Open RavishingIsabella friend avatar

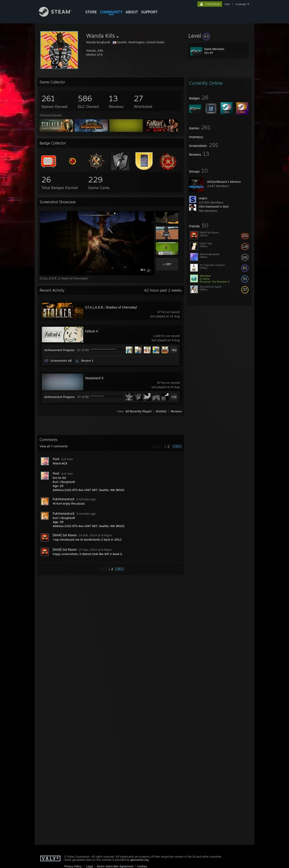click(x=194, y=256)
